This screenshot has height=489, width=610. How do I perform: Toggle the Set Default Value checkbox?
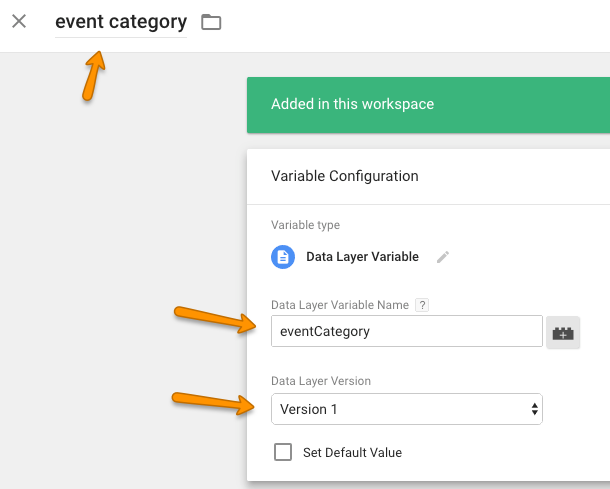283,452
